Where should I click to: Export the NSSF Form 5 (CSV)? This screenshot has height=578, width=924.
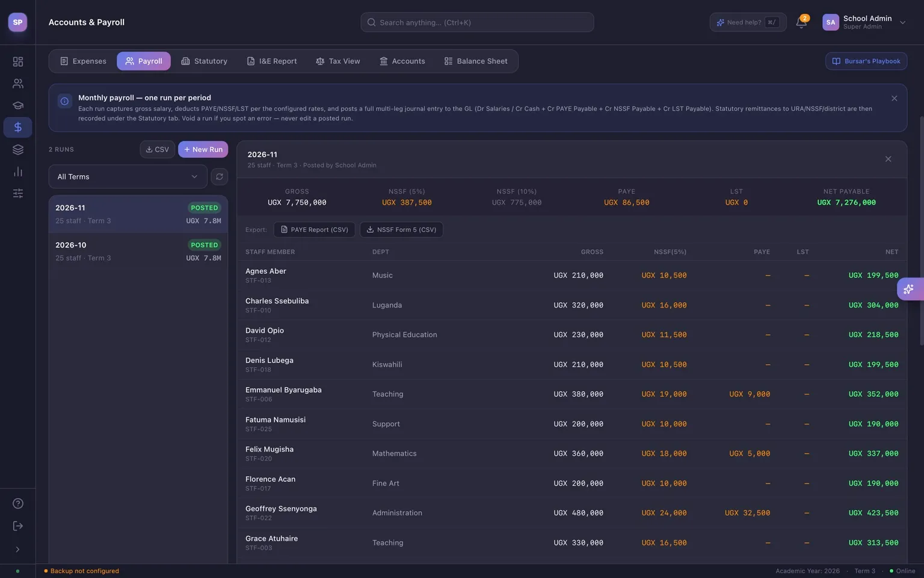point(401,229)
